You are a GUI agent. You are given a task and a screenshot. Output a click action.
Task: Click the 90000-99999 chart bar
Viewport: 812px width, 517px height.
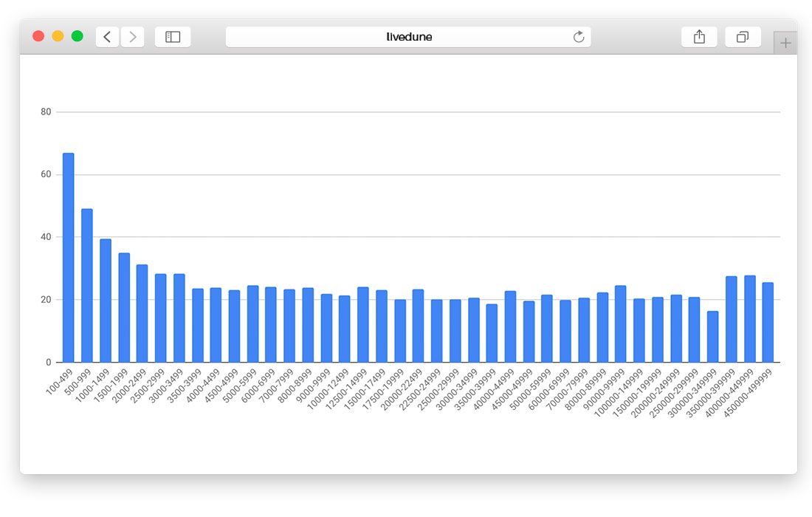point(620,324)
